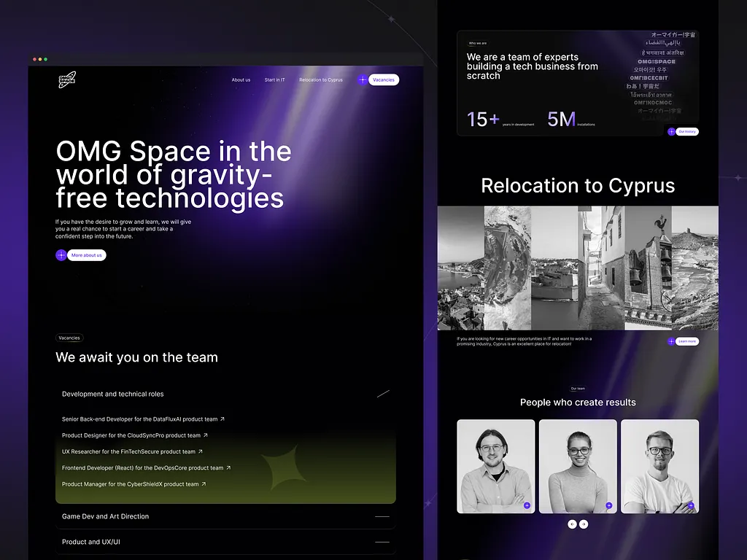This screenshot has height=560, width=747.
Task: Click the Vacancies button in header
Action: [384, 80]
